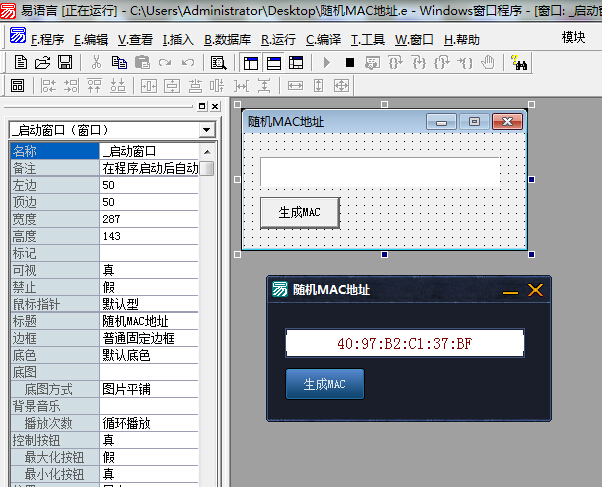Viewport: 602px width, 487px height.
Task: Click the Redo arrow icon
Action: (x=165, y=63)
